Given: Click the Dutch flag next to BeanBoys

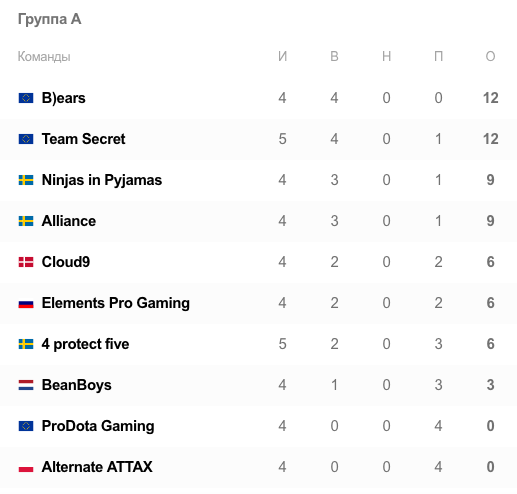Looking at the screenshot, I should pyautogui.click(x=26, y=385).
